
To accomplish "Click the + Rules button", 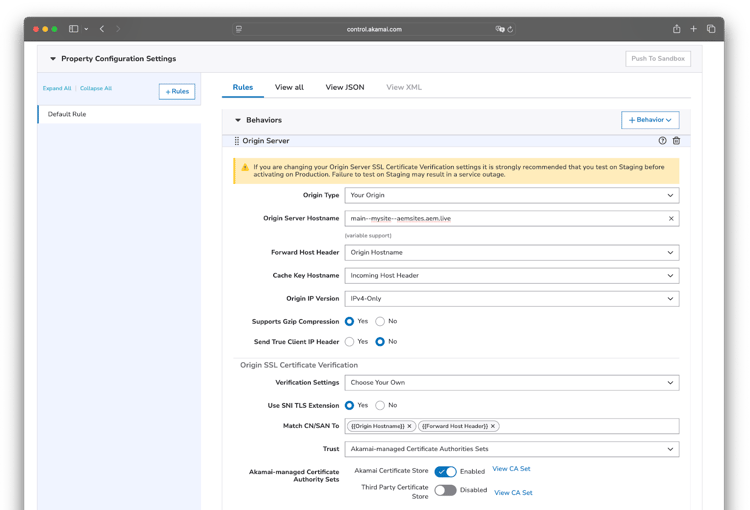I will (x=177, y=91).
